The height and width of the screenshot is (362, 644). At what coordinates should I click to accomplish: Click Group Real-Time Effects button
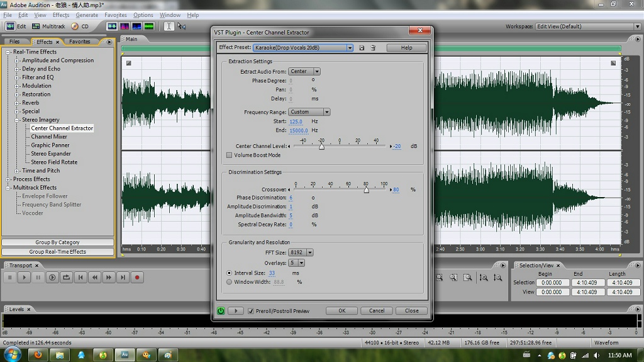[x=57, y=252]
